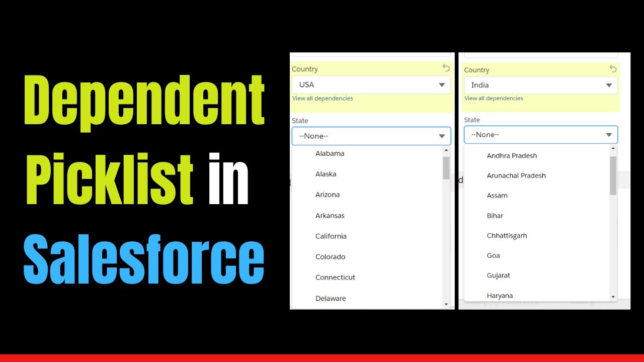The height and width of the screenshot is (362, 644).
Task: Open the Country dropdown showing India
Action: pyautogui.click(x=541, y=85)
